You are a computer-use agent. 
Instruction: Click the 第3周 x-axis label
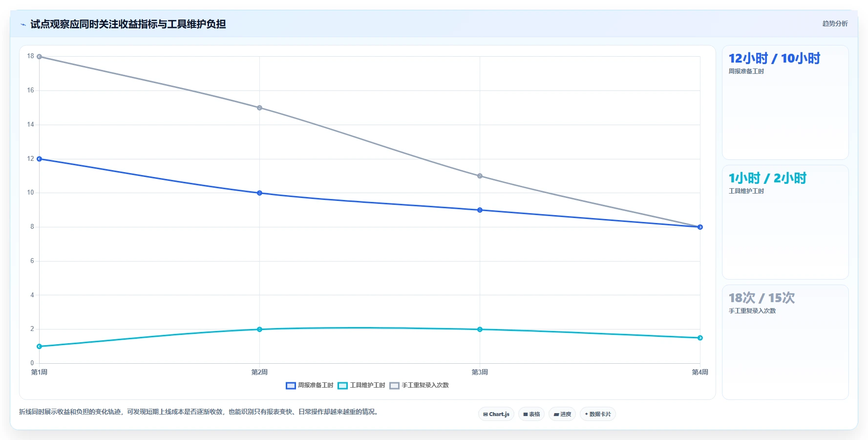(x=480, y=373)
